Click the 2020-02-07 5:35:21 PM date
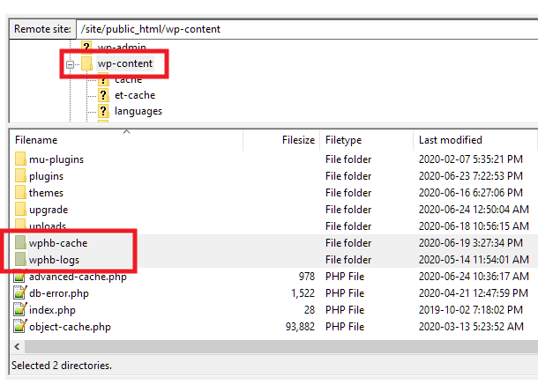Viewport: 538px width, 392px height. [x=471, y=159]
